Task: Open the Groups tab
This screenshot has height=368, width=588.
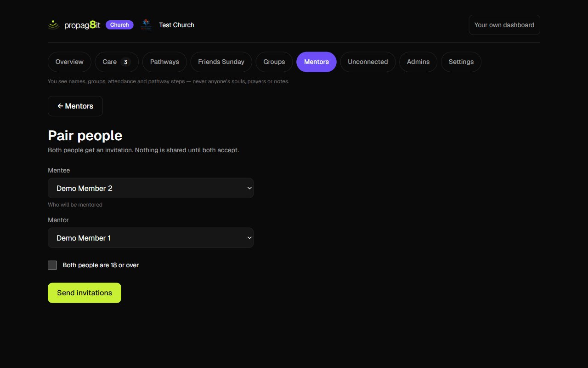Action: (x=274, y=62)
